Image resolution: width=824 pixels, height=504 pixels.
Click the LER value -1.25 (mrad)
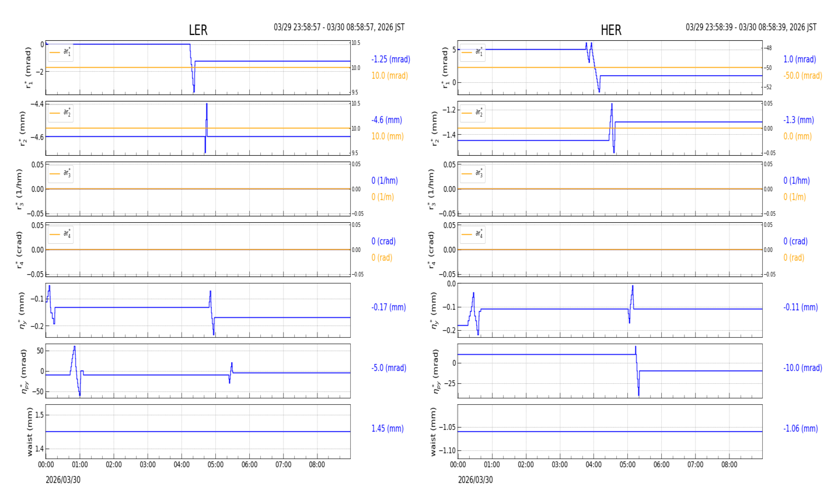391,60
